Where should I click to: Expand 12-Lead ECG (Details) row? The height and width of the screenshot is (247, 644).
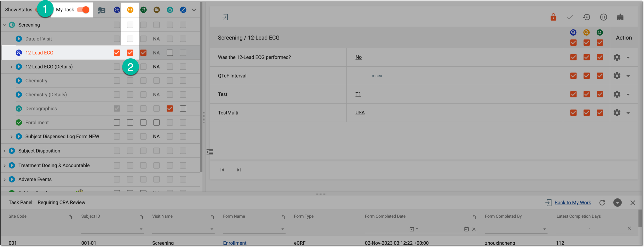pos(11,67)
